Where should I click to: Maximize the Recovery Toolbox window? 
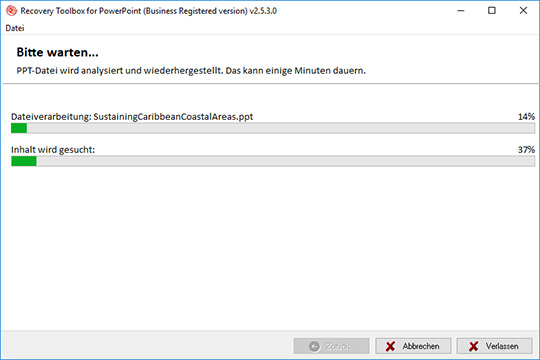coord(492,11)
